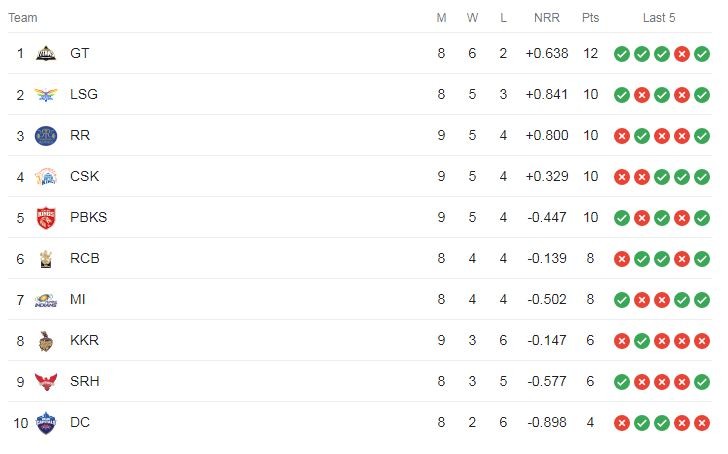Click the Pts column header

pyautogui.click(x=590, y=18)
